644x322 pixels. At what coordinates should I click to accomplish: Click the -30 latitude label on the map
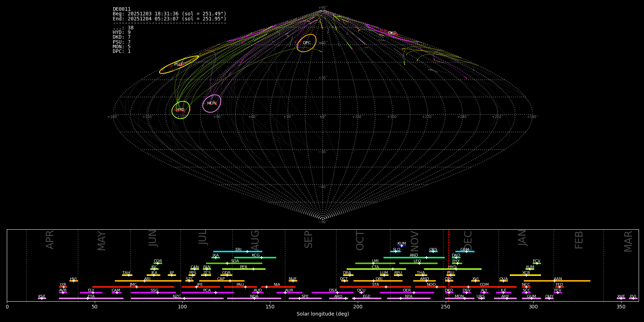click(x=322, y=152)
